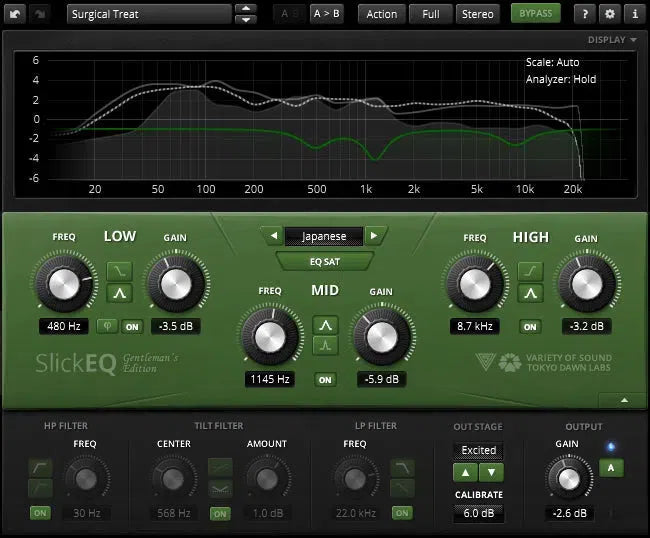Click the EQ SAT button
650x538 pixels.
click(x=323, y=262)
